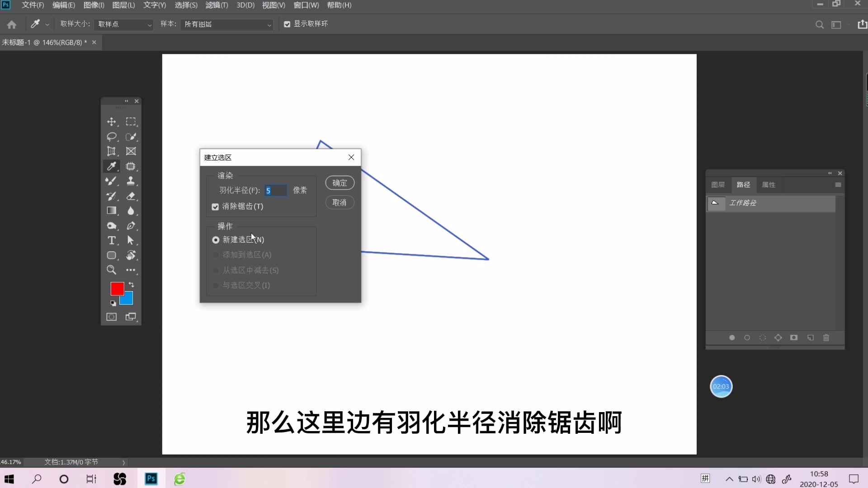The height and width of the screenshot is (488, 868).
Task: Switch to the 图层 panel tab
Action: pos(718,185)
